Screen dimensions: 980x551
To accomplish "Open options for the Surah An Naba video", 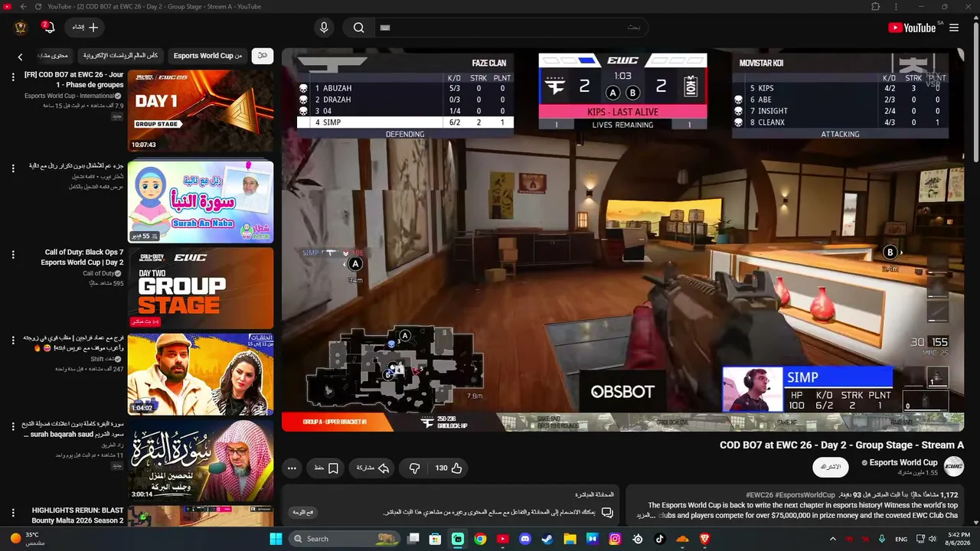I will (13, 168).
